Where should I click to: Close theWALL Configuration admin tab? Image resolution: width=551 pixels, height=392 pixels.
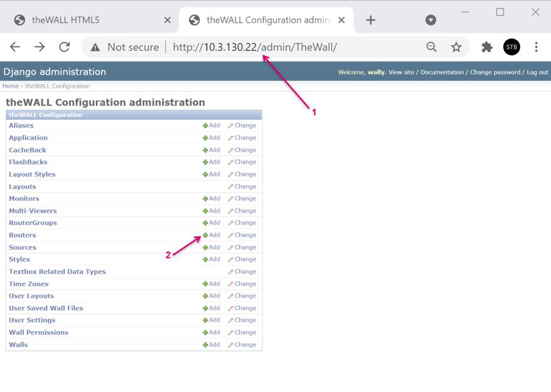[341, 20]
